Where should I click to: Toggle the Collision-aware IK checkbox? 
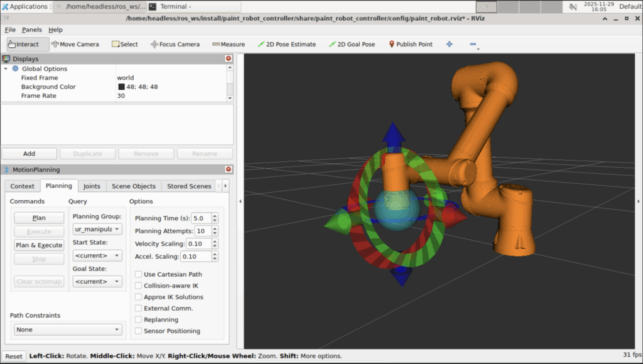[x=138, y=286]
